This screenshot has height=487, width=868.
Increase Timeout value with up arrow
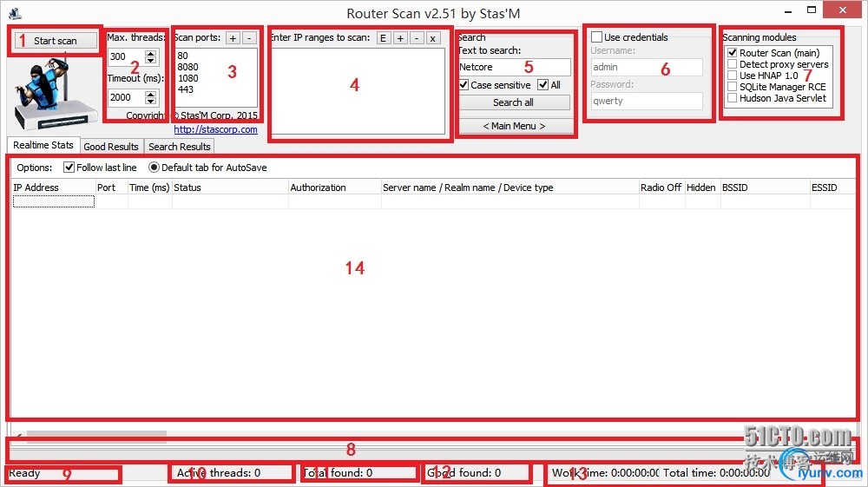pyautogui.click(x=150, y=94)
